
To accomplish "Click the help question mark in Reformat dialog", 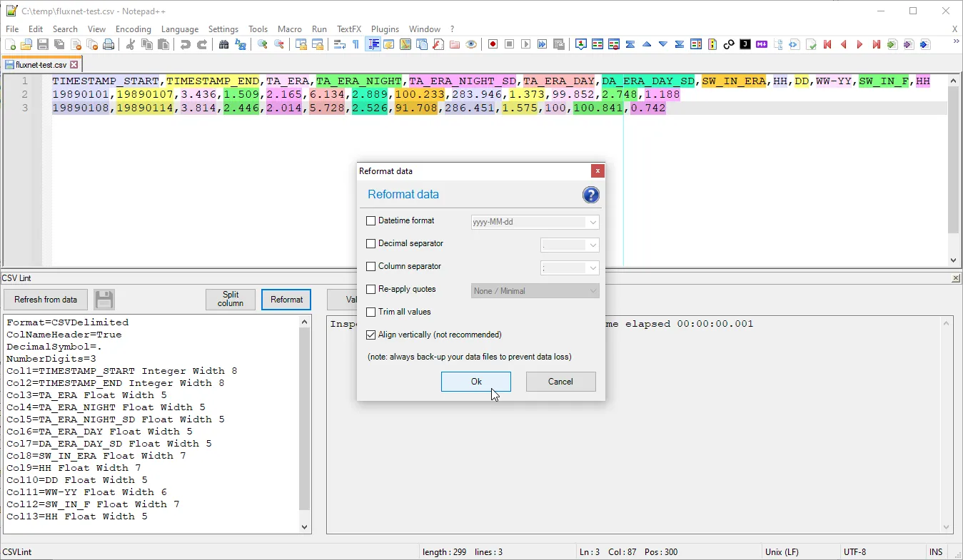I will (x=590, y=194).
